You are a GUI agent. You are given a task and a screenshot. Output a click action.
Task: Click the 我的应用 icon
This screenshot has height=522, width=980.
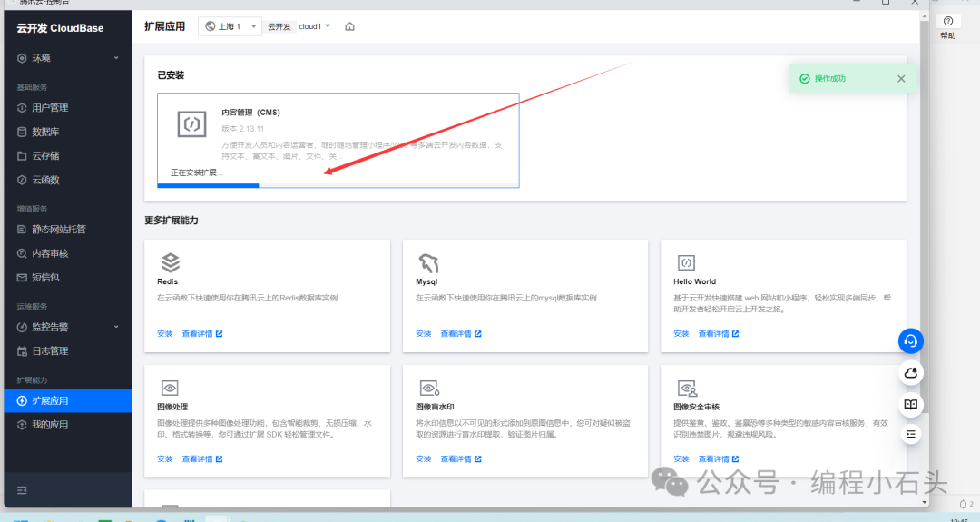pyautogui.click(x=22, y=425)
